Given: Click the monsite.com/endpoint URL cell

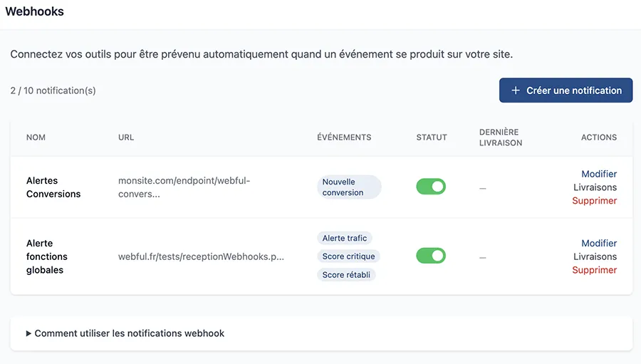Looking at the screenshot, I should pos(184,187).
